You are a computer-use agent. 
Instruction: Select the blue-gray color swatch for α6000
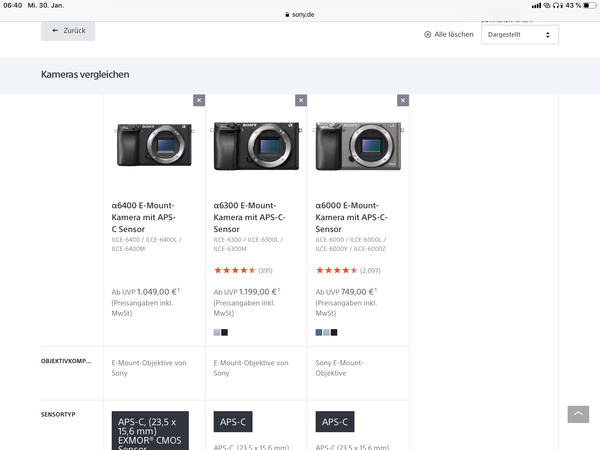319,332
